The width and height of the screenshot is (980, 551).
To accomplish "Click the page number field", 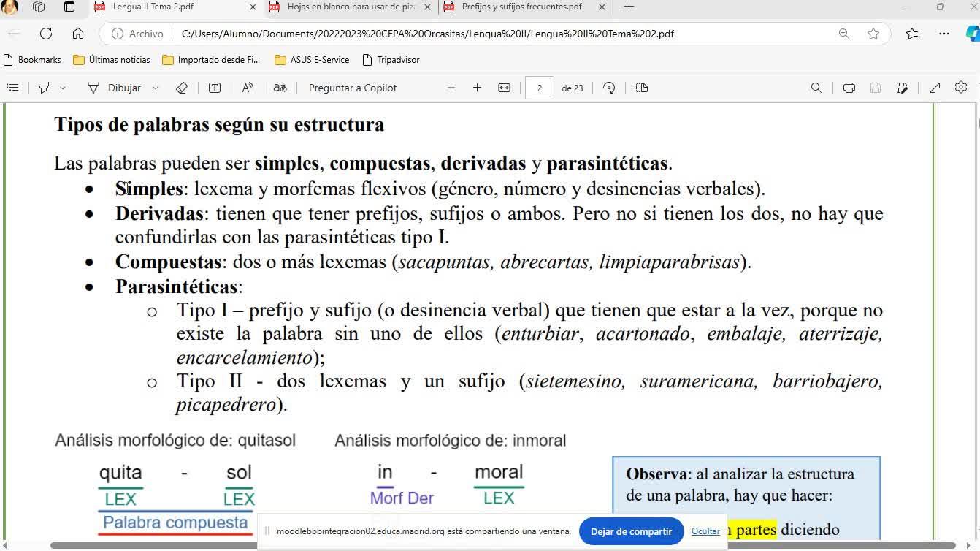I will (x=540, y=88).
